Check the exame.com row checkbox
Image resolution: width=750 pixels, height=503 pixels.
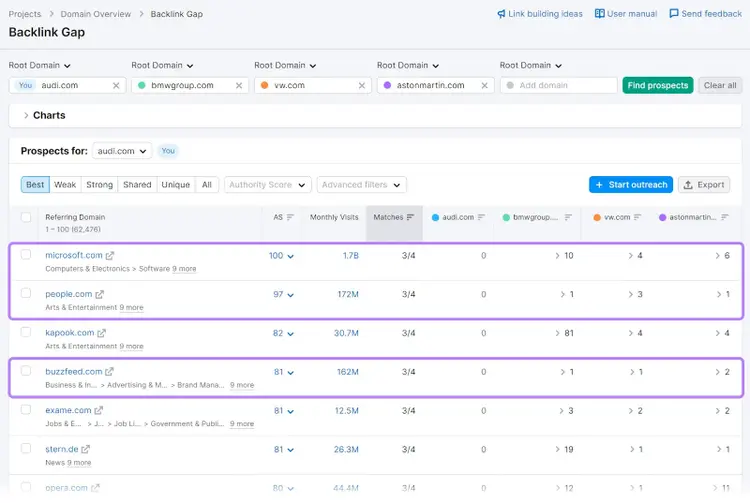pyautogui.click(x=26, y=410)
